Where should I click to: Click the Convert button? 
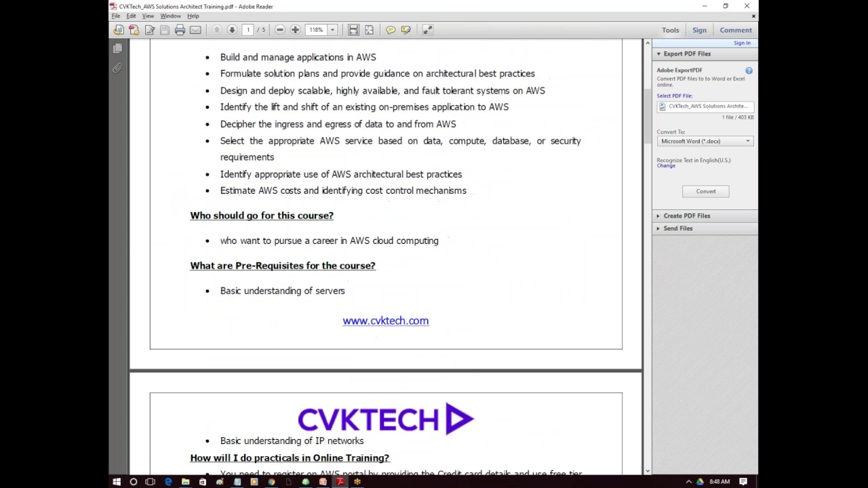706,191
